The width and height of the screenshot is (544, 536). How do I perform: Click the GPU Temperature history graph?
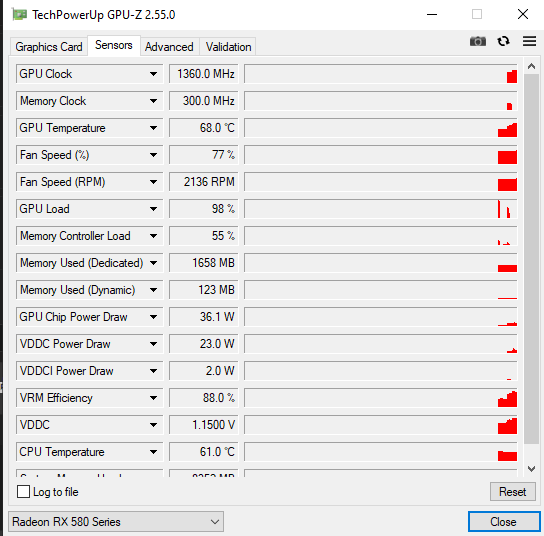(381, 128)
